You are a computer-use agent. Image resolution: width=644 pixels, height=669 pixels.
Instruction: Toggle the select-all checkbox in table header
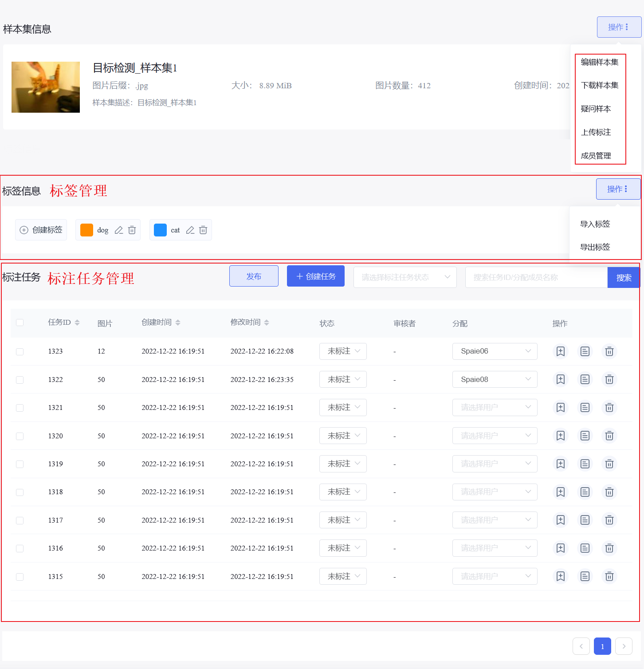click(x=20, y=323)
